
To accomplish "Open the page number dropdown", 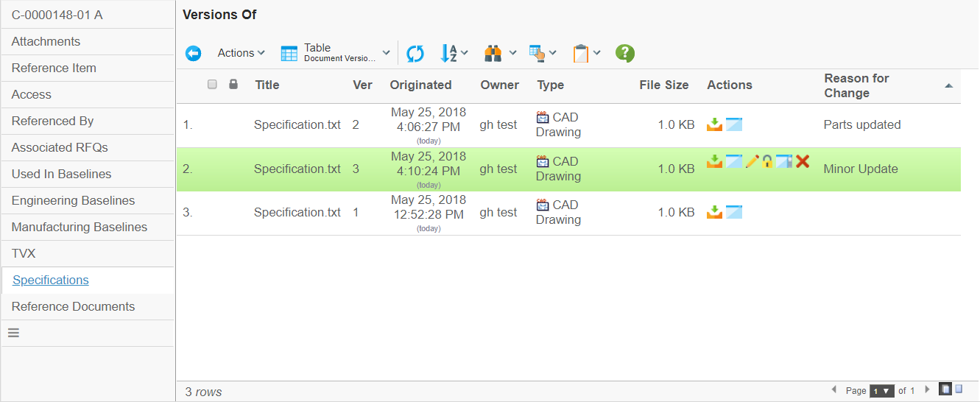I will [881, 391].
